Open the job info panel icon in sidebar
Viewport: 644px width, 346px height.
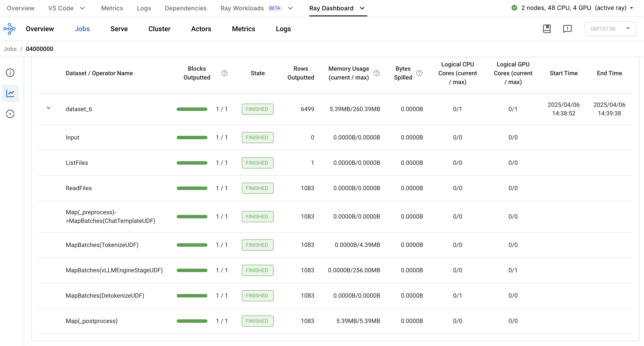pyautogui.click(x=10, y=72)
